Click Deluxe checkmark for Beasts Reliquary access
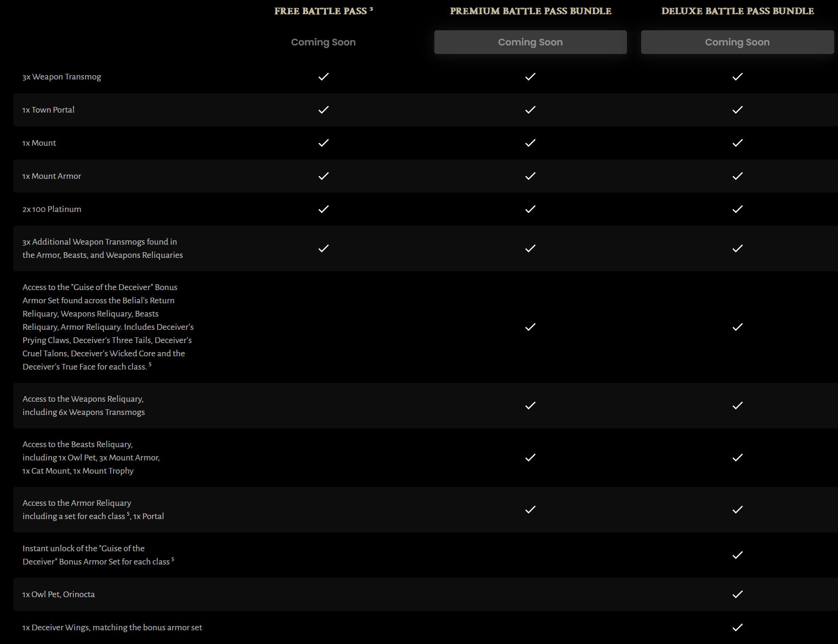 pos(738,457)
